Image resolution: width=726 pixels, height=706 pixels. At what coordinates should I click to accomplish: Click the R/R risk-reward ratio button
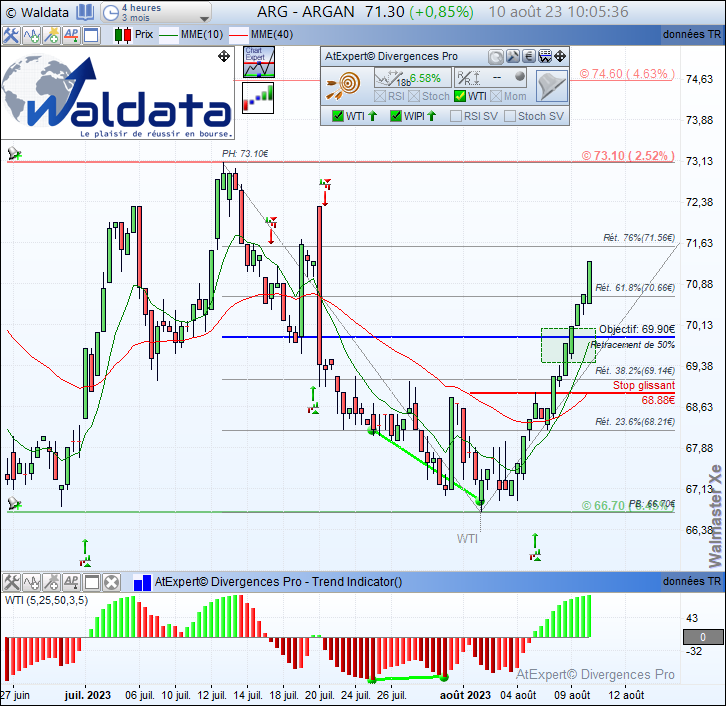pyautogui.click(x=491, y=78)
